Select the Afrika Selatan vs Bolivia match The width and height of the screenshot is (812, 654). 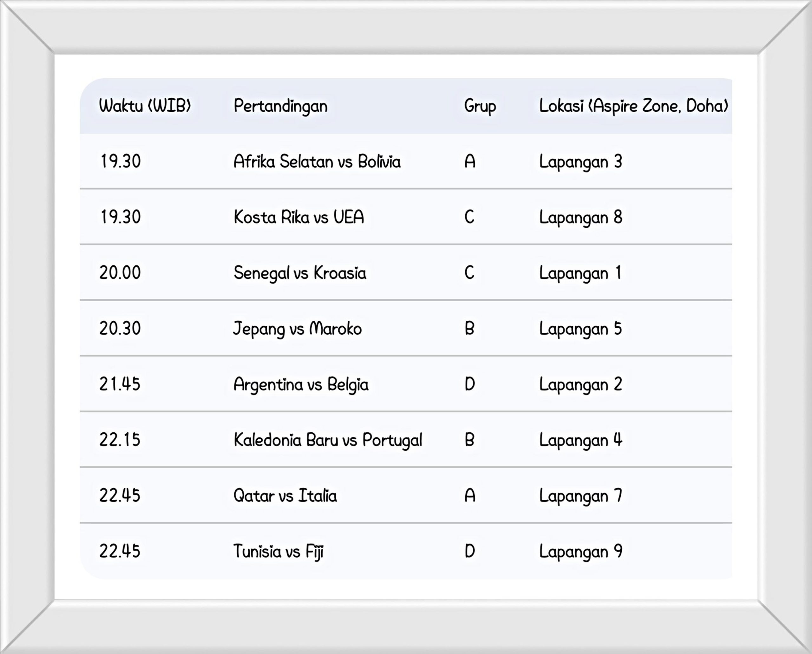(x=317, y=162)
